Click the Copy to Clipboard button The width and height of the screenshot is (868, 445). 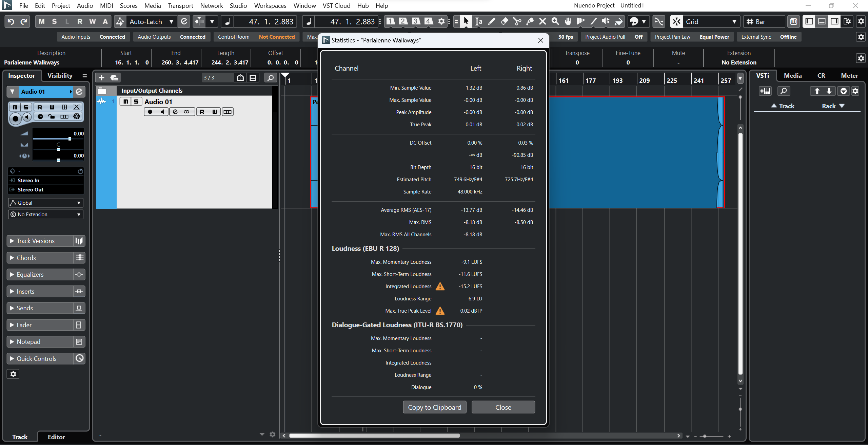434,407
